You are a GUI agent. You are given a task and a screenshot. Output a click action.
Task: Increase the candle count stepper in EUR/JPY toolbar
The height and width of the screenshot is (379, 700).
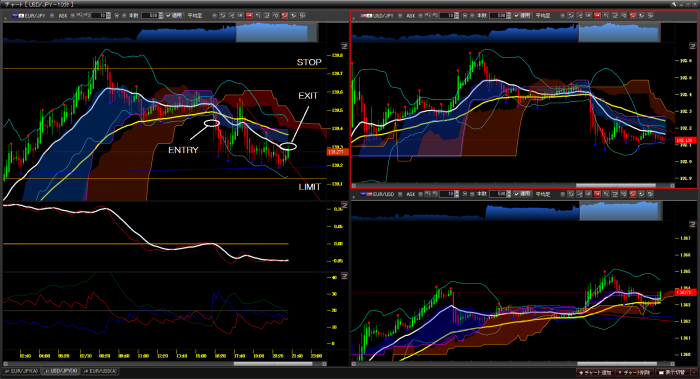[x=161, y=14]
